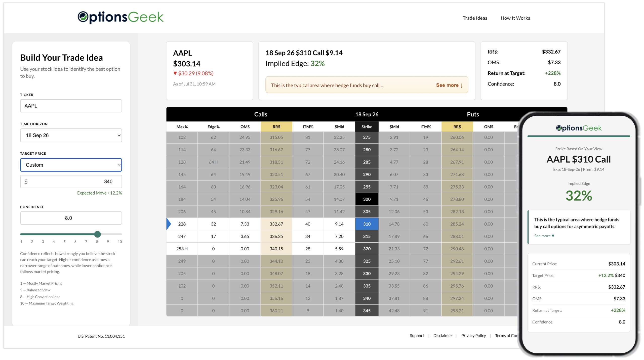Screen dimensions: 644x360
Task: Click the Expected Move +12.2% text
Action: [x=99, y=193]
